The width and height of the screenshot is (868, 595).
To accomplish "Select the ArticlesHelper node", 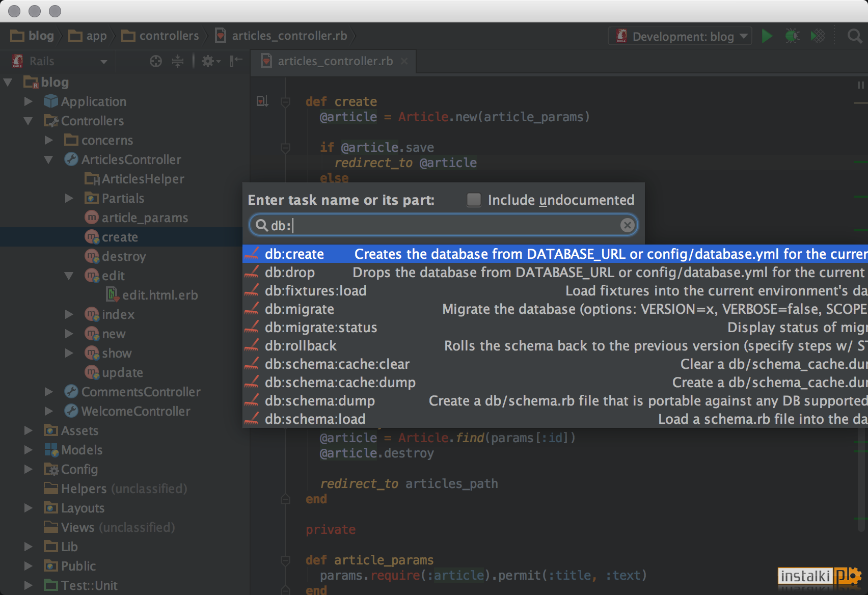I will tap(143, 179).
